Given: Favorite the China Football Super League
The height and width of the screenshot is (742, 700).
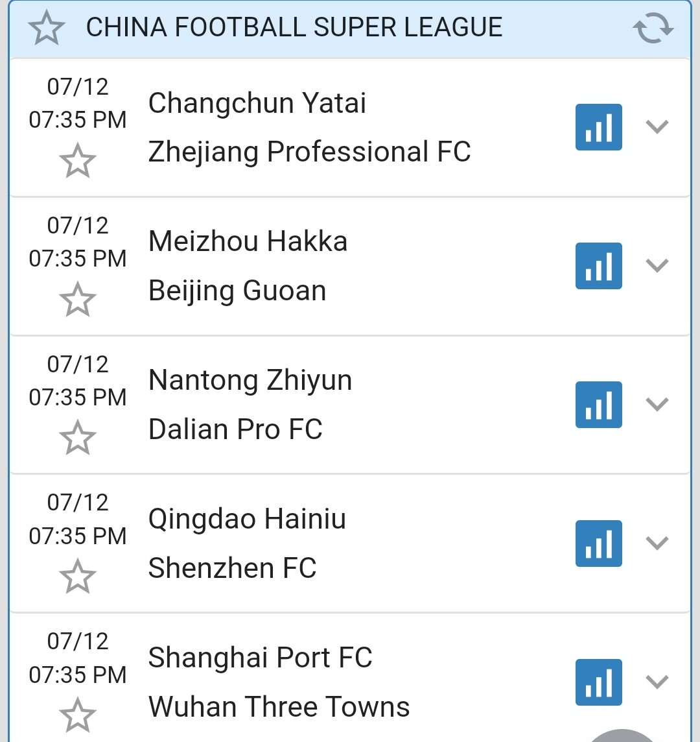Looking at the screenshot, I should pyautogui.click(x=47, y=29).
